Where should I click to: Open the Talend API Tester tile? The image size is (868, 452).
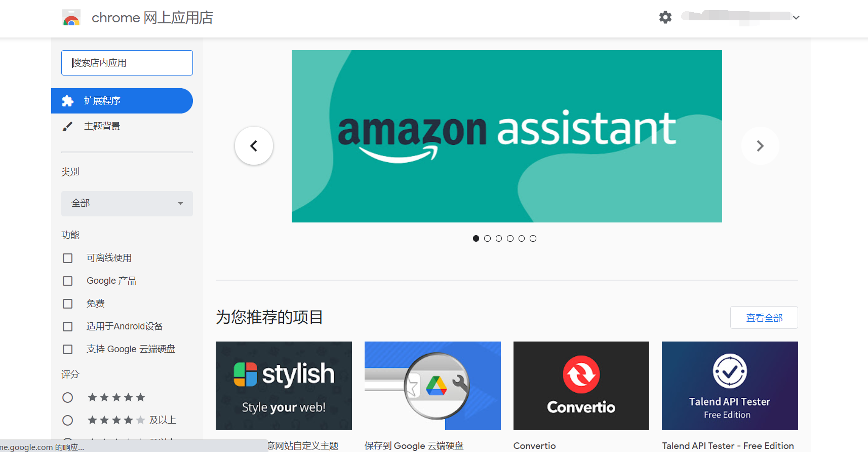pyautogui.click(x=730, y=386)
